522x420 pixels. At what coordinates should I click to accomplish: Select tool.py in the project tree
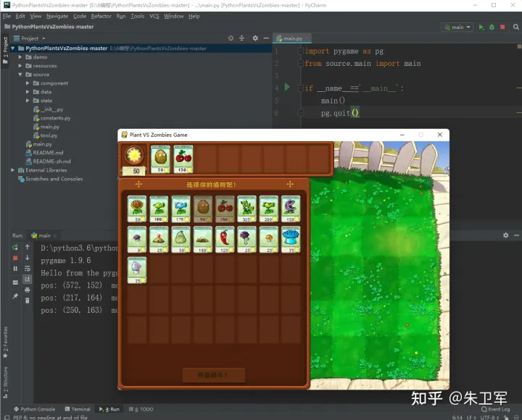pos(45,135)
